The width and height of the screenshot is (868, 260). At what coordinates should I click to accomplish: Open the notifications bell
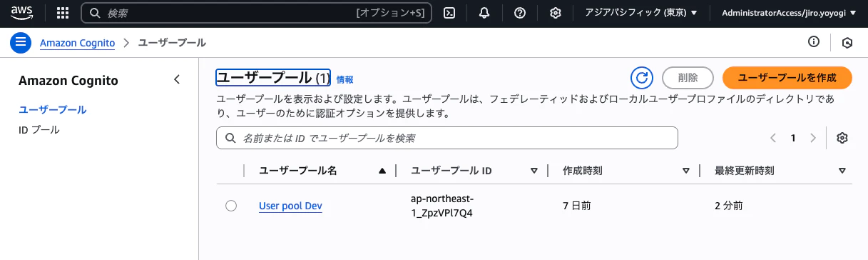coord(484,13)
